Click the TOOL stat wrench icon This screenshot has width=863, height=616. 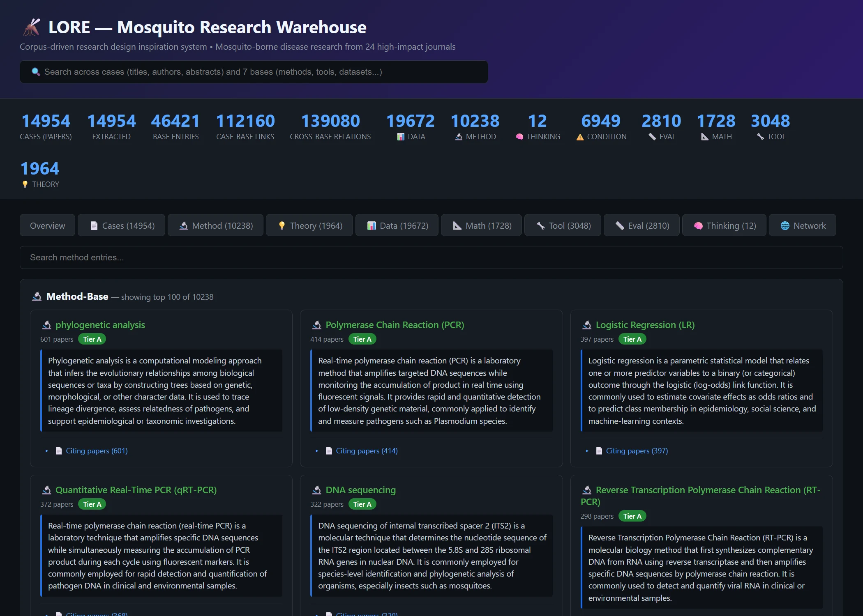click(x=760, y=137)
